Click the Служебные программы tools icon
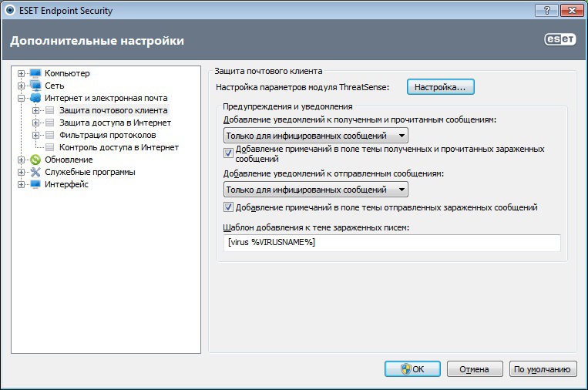The width and height of the screenshot is (588, 390). click(x=35, y=172)
